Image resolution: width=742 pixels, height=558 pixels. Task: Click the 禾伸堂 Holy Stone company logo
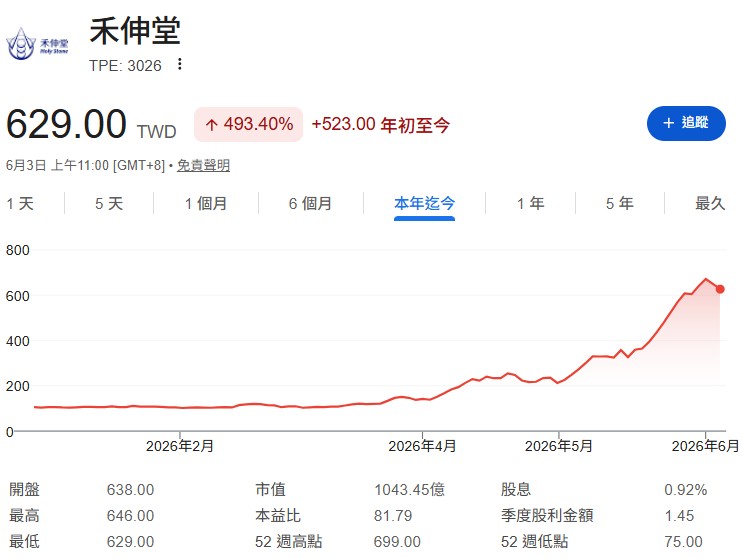(37, 44)
